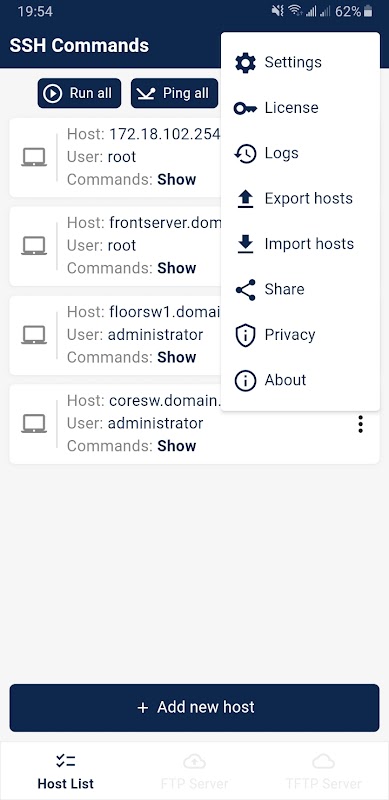Image resolution: width=389 pixels, height=800 pixels.
Task: Tap the Run all button
Action: click(x=79, y=93)
